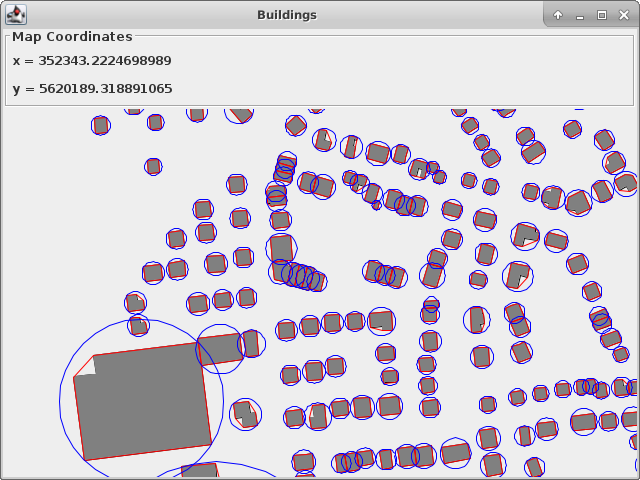
Task: Minimize the Buildings window
Action: (x=580, y=16)
